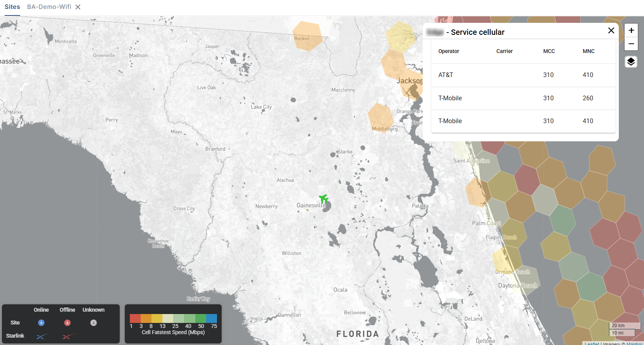The image size is (644, 345).
Task: Open the Leaflet attribution link
Action: pos(592,343)
